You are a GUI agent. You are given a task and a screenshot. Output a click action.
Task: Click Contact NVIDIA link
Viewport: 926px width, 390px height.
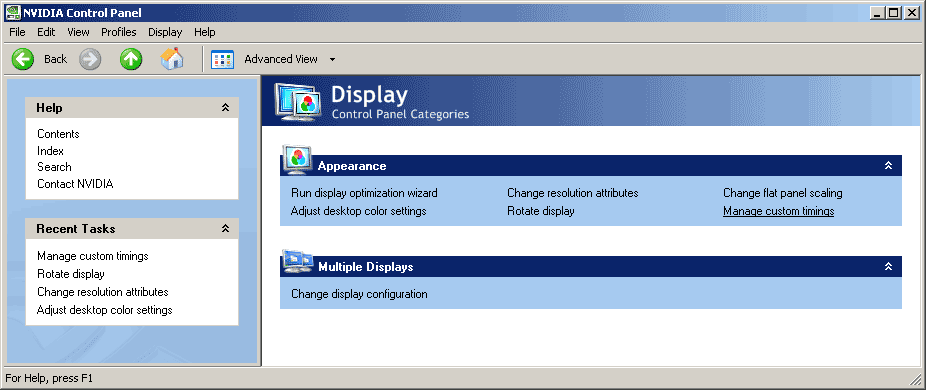click(75, 184)
